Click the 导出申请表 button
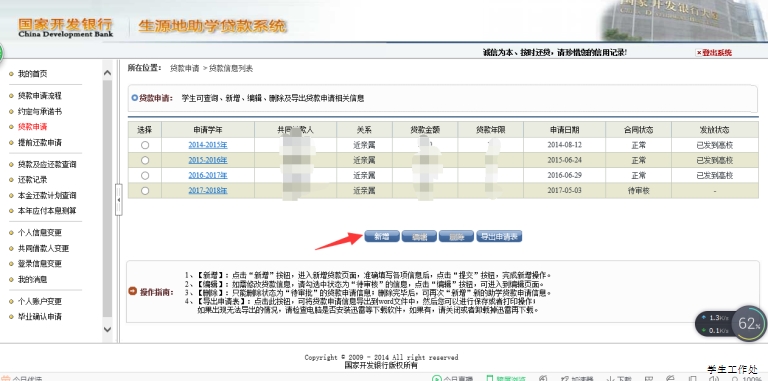 click(499, 237)
